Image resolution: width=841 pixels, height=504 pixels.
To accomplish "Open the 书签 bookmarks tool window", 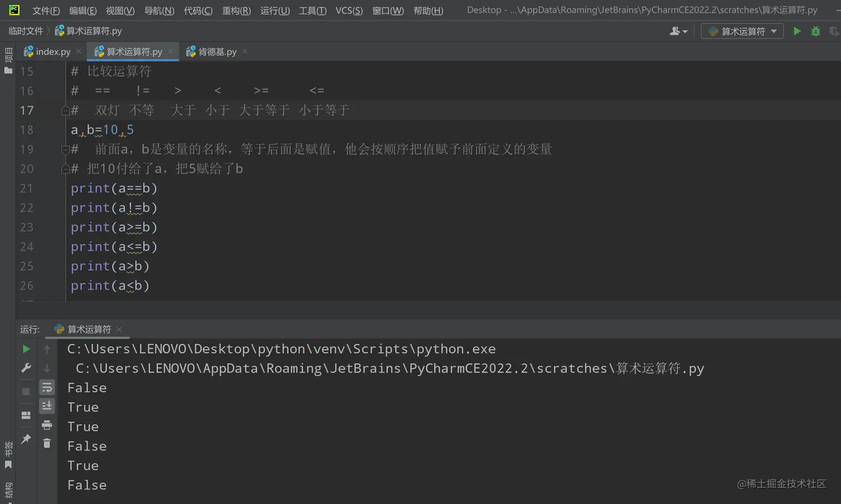I will [x=8, y=455].
